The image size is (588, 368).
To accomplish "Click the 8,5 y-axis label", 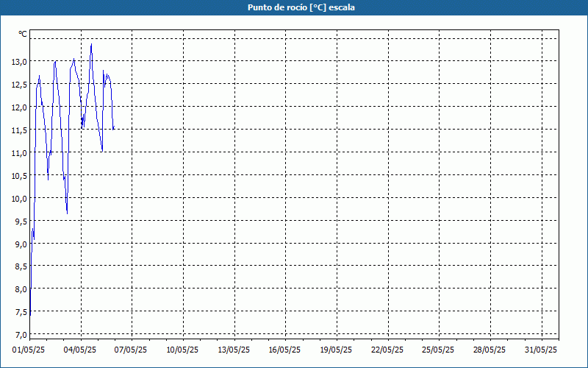I will pos(21,266).
